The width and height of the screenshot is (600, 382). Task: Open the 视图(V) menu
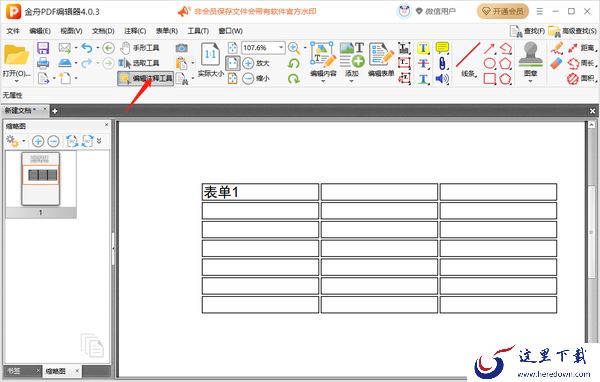point(71,31)
